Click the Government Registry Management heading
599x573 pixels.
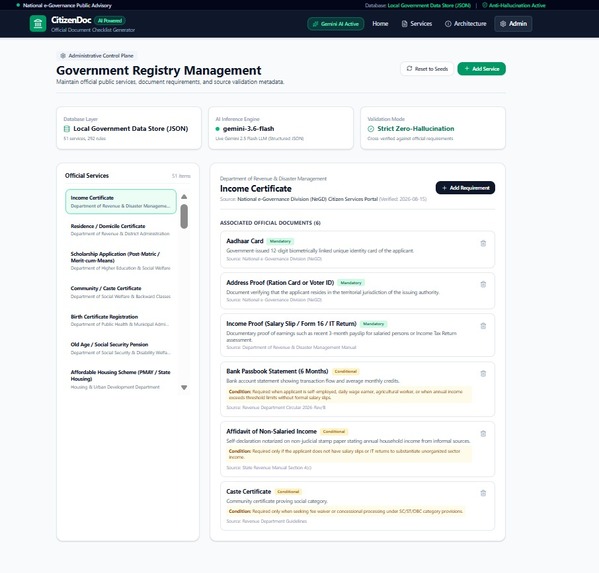point(159,70)
